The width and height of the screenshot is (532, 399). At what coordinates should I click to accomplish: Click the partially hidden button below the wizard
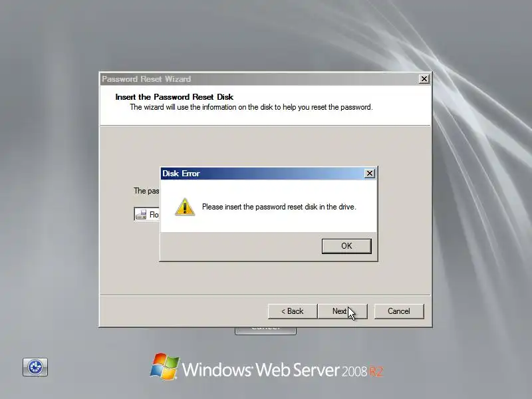[x=265, y=331]
